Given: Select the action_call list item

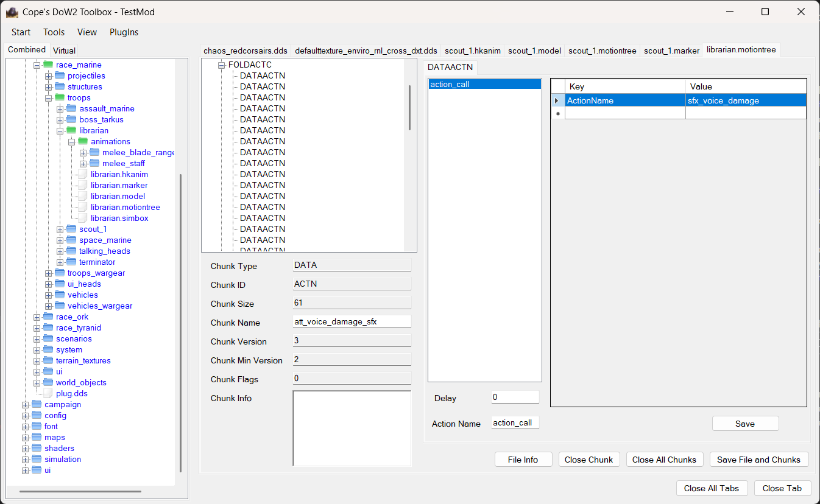Looking at the screenshot, I should 485,85.
